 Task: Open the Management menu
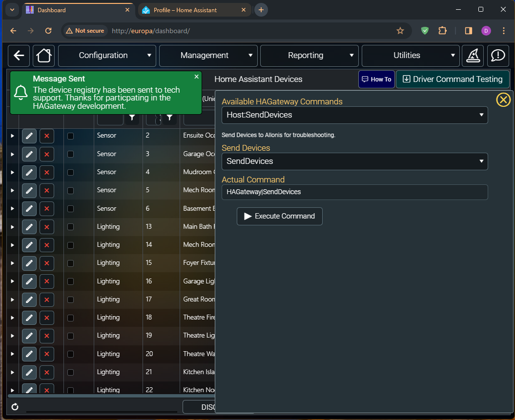(x=208, y=56)
